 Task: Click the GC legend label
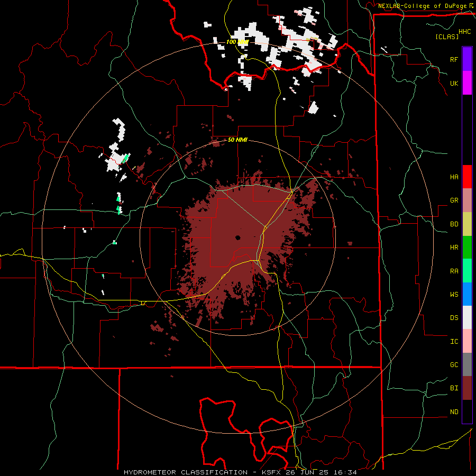click(x=454, y=365)
